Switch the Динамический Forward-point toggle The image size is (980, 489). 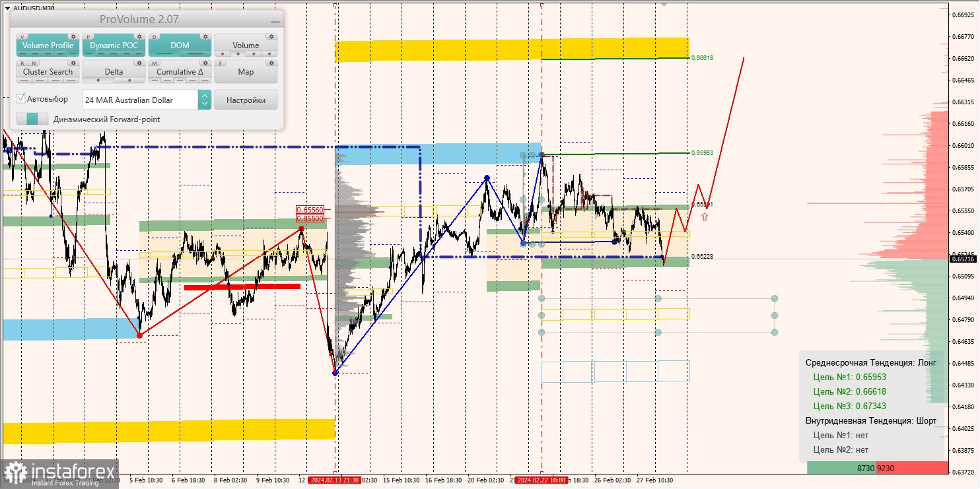pos(32,119)
